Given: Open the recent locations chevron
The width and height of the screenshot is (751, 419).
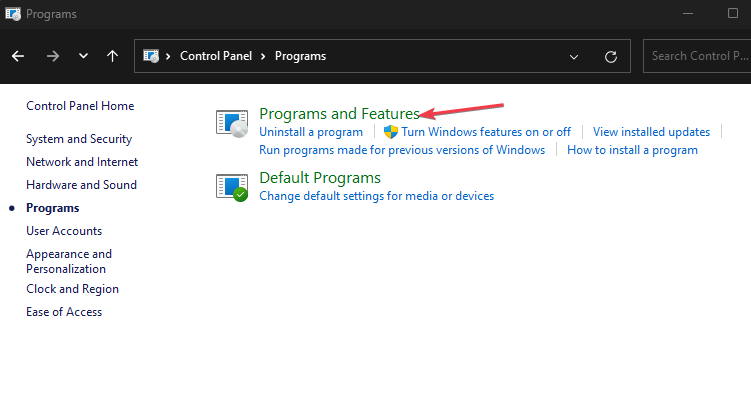Looking at the screenshot, I should coord(83,56).
